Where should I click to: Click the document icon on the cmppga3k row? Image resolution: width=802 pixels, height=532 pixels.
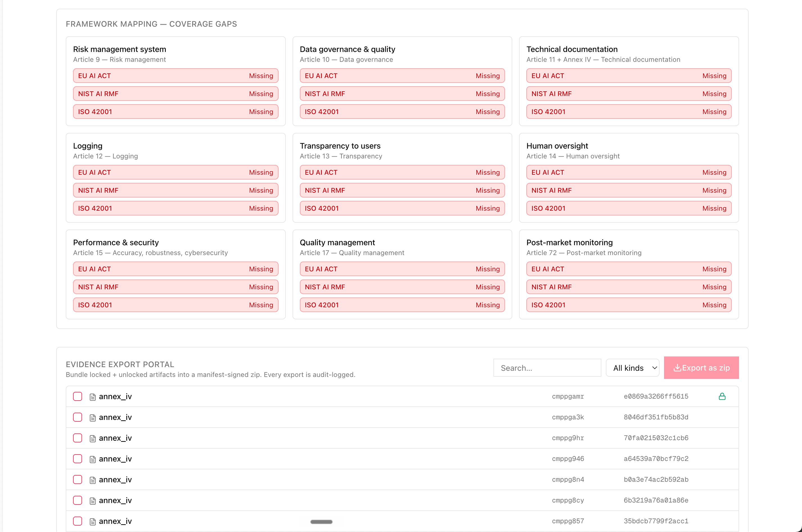coord(92,418)
